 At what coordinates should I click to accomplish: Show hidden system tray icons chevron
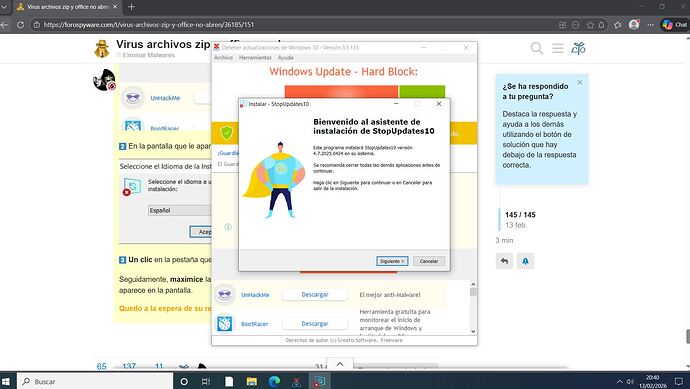(x=619, y=382)
